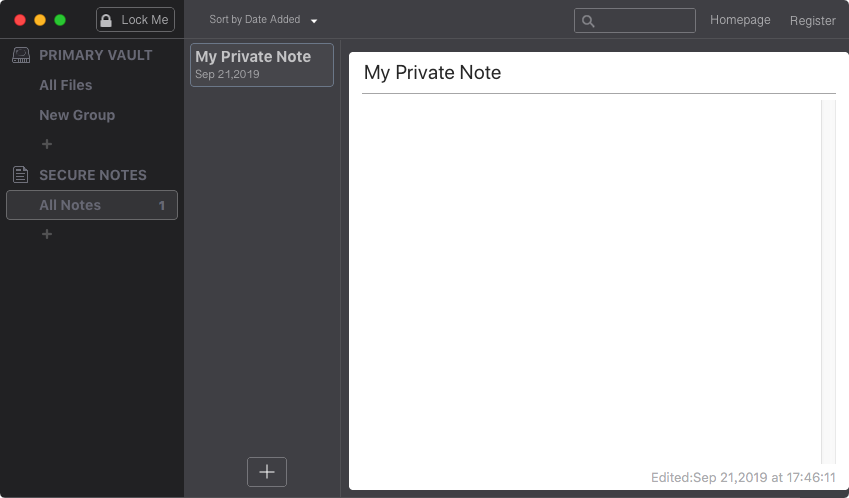Open the New Group vault item
Screen dimensions: 849x498
point(77,115)
